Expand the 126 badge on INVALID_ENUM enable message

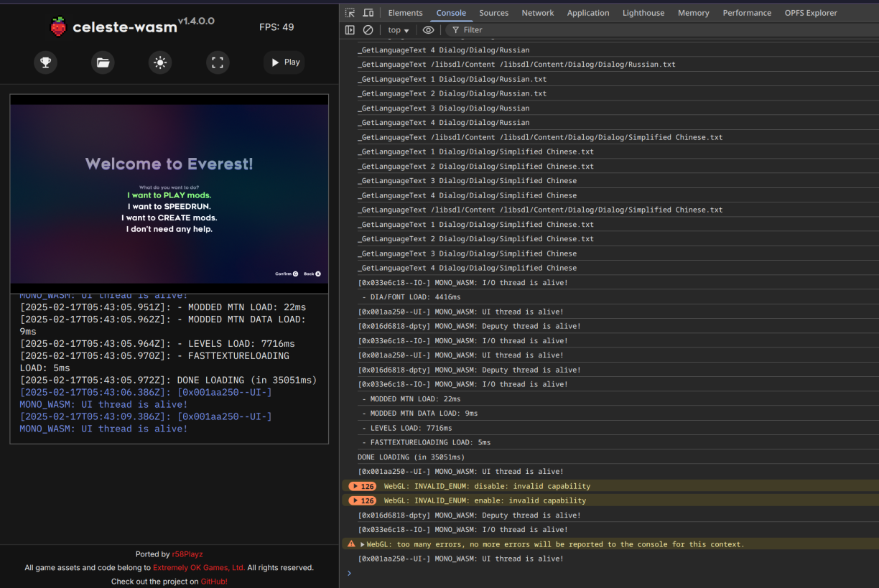click(x=362, y=500)
